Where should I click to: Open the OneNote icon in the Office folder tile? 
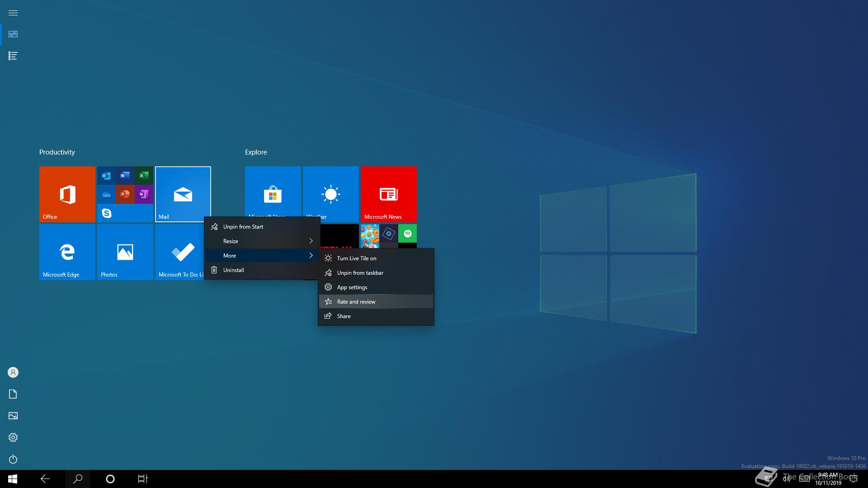[144, 194]
